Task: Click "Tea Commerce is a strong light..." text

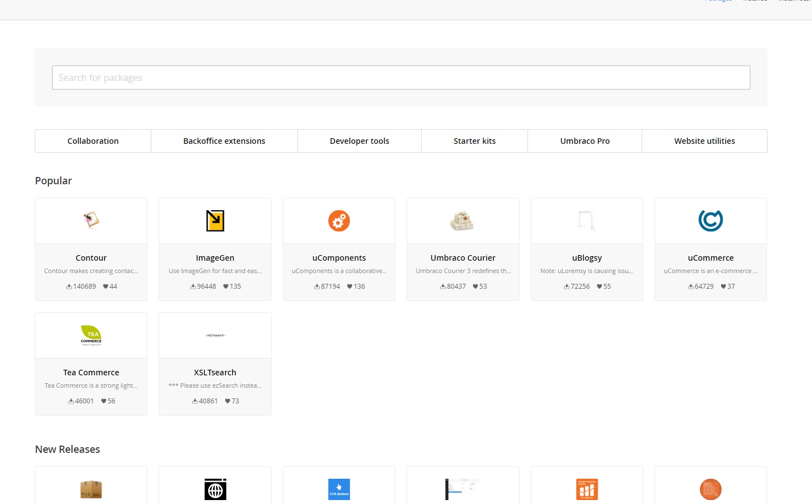Action: click(x=91, y=385)
